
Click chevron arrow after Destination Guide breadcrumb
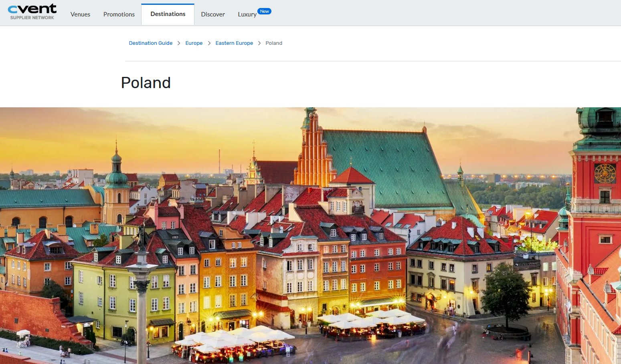179,43
